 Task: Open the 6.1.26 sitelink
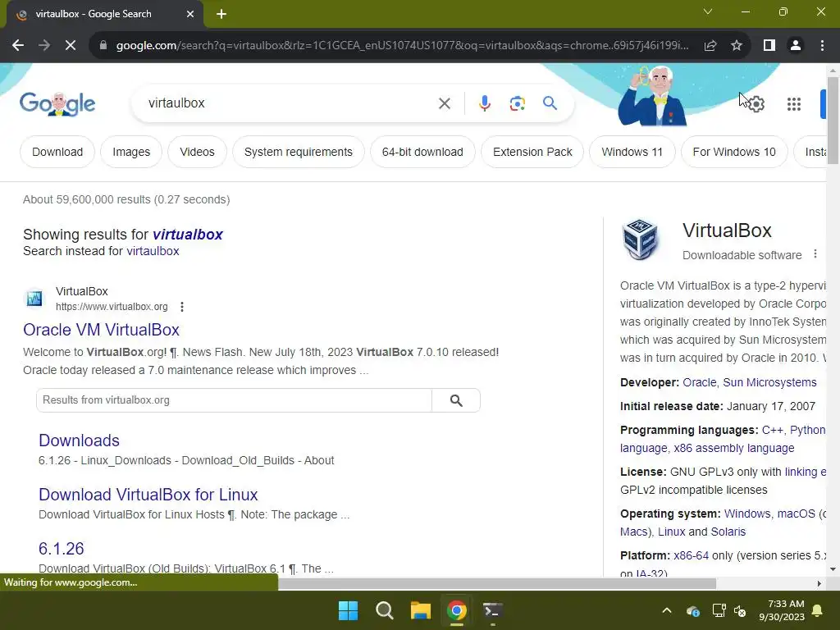[61, 549]
